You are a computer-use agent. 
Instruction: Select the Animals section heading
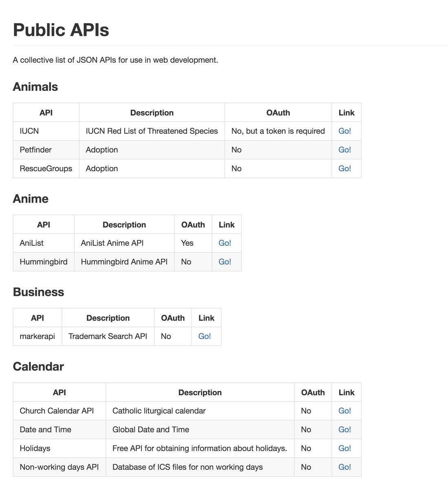[x=35, y=87]
